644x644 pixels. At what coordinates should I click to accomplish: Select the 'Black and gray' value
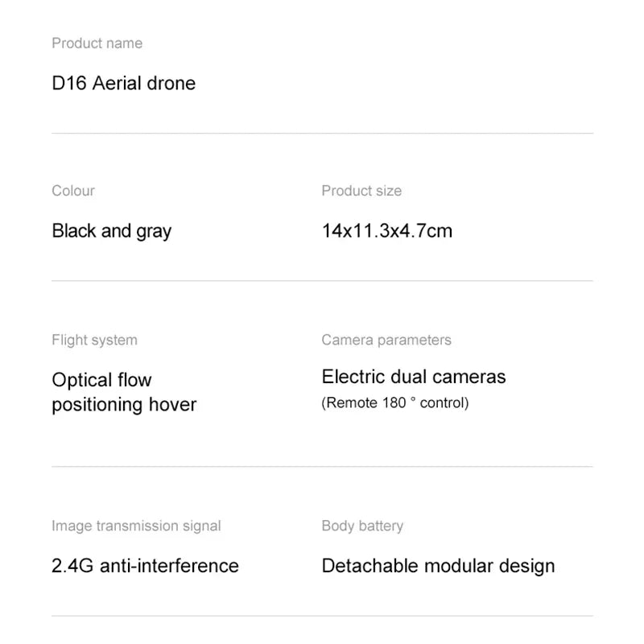click(x=111, y=231)
